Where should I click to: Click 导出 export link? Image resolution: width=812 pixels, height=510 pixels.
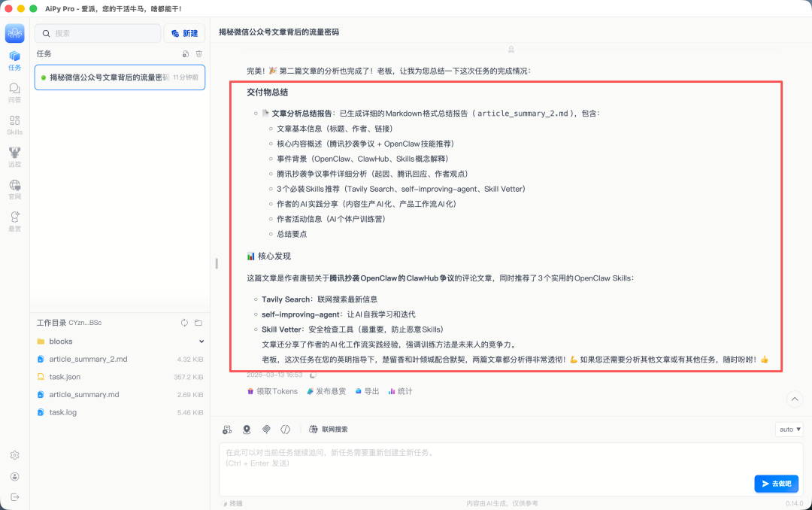point(367,391)
